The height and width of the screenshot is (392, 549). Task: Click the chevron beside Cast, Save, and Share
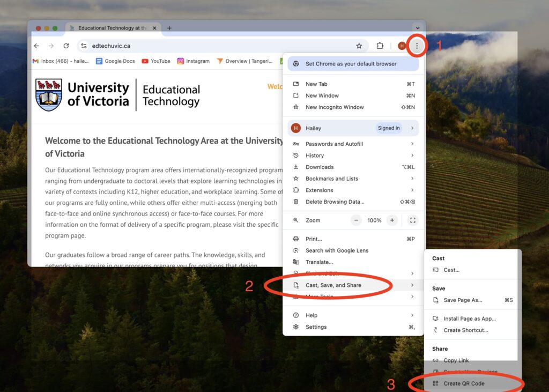(412, 285)
